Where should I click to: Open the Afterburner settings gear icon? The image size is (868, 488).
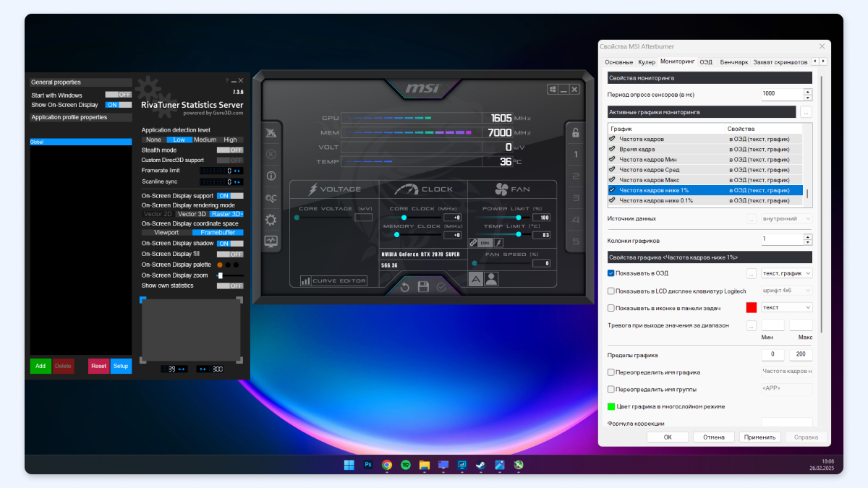pos(271,219)
